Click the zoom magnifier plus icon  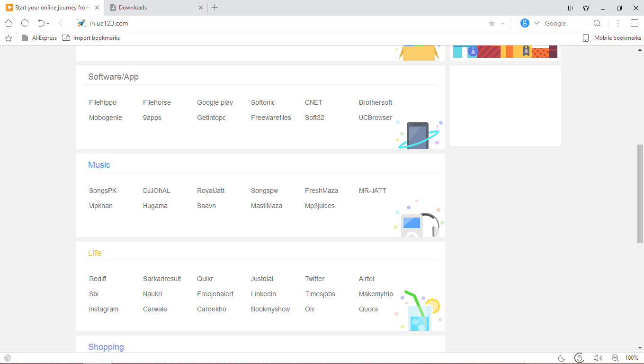pyautogui.click(x=615, y=358)
